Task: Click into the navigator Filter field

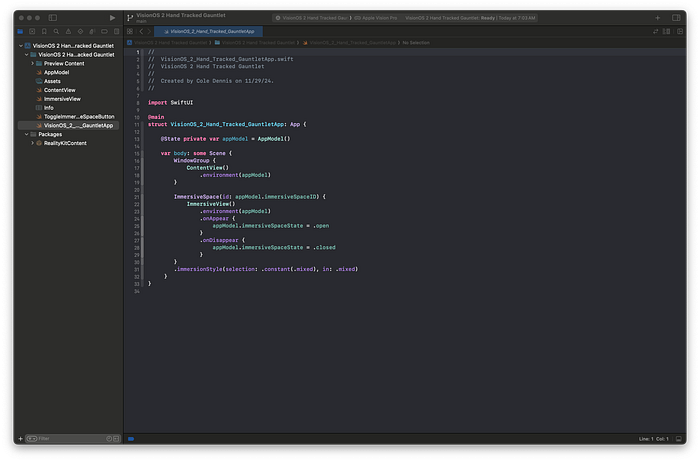Action: (x=71, y=439)
